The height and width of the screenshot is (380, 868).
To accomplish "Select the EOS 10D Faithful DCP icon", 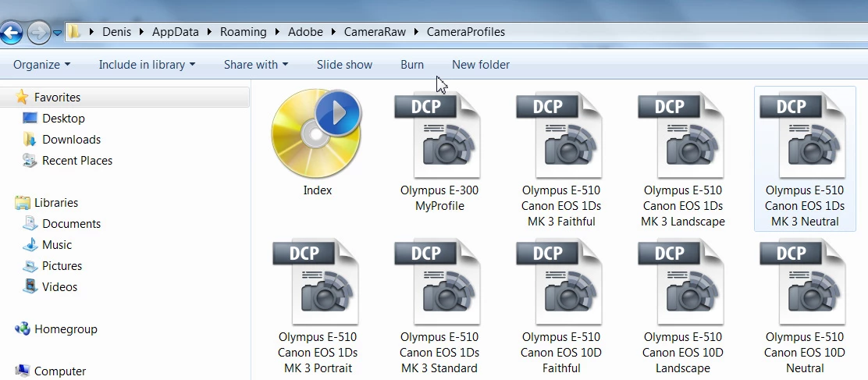I will (x=559, y=282).
